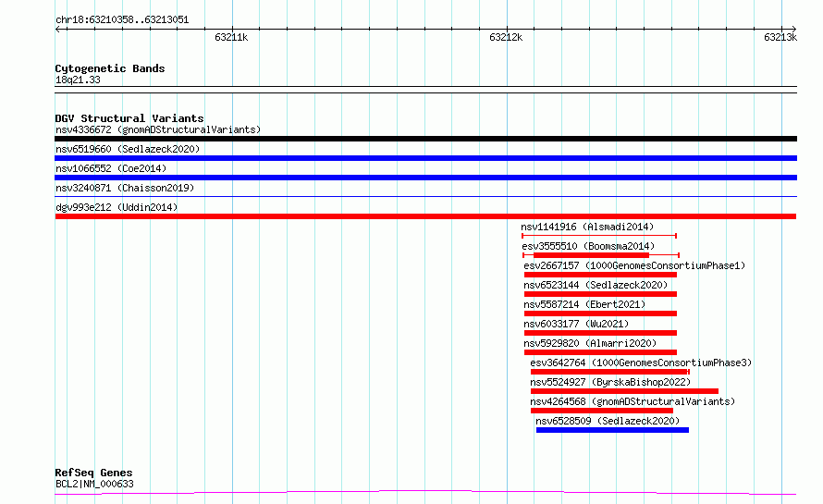The width and height of the screenshot is (823, 504).
Task: Open dgv993e212 (Uddin2014) variant label
Action: (117, 207)
